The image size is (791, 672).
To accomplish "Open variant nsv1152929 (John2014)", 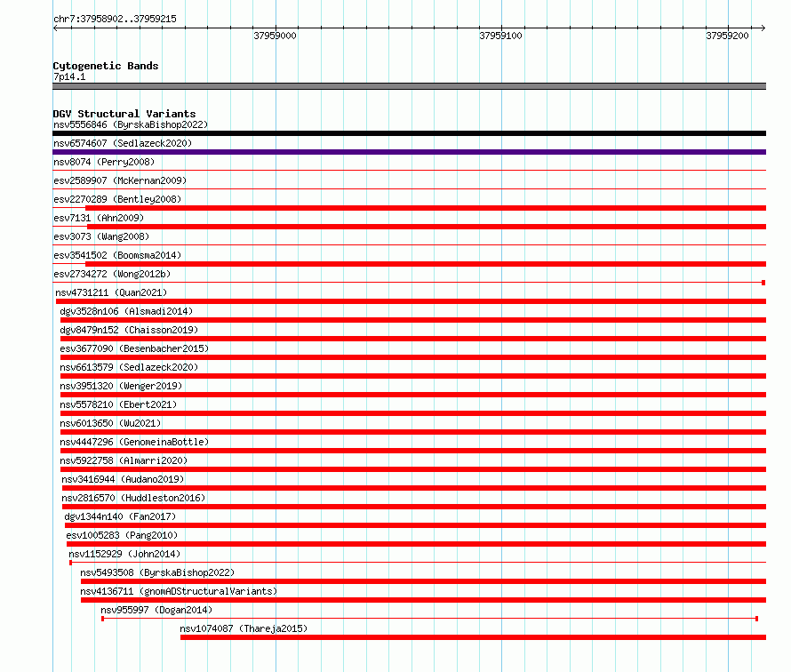I will (x=124, y=554).
